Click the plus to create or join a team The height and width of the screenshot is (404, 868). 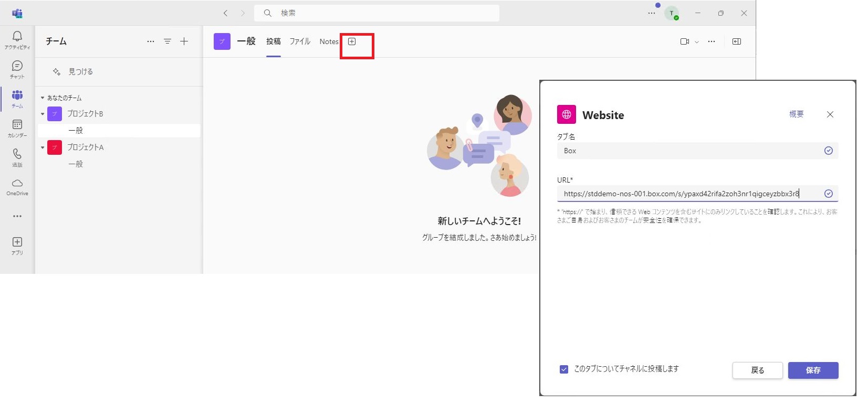click(184, 41)
